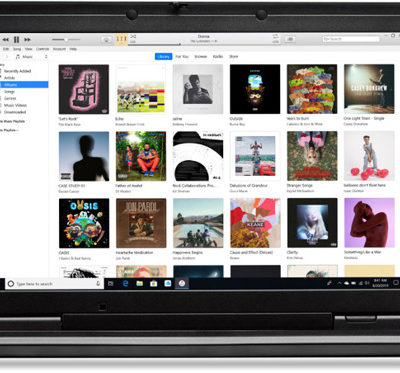Open Microsoft Store from the taskbar
This screenshot has height=373, width=400.
pos(154,284)
